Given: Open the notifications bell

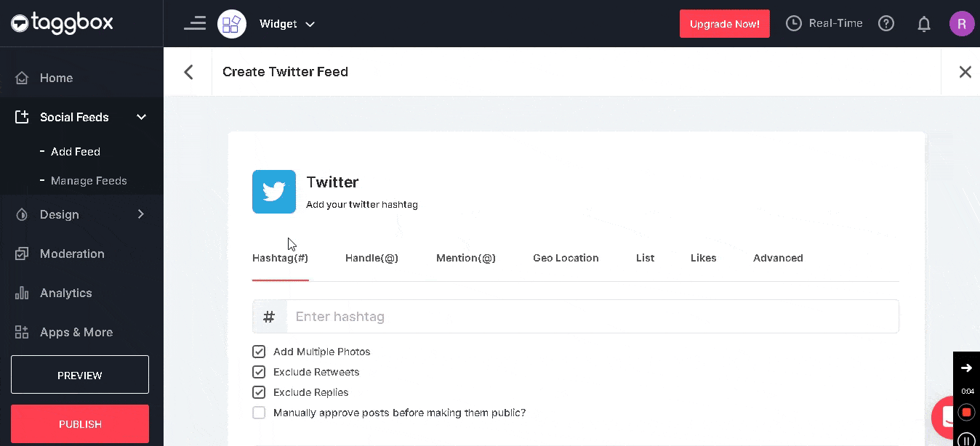Looking at the screenshot, I should [924, 24].
